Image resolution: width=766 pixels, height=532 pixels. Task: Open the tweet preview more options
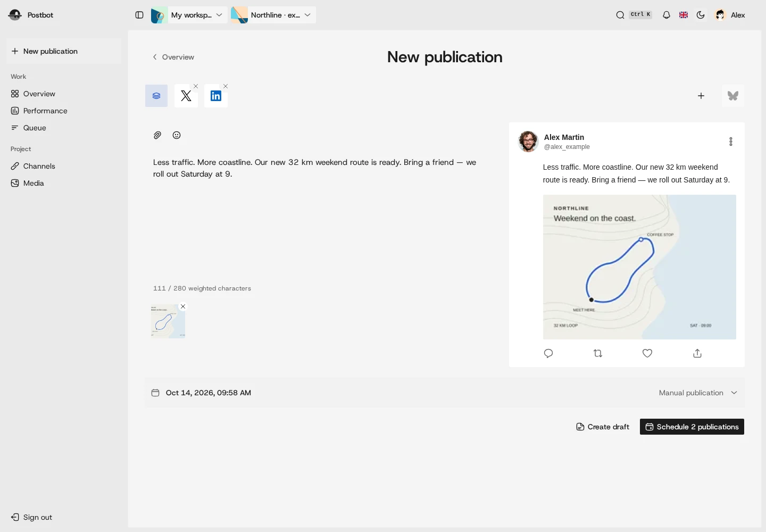(x=731, y=142)
